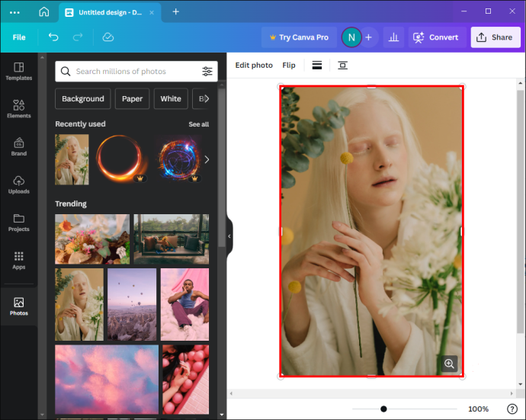Focus the Search millions of photos field
The height and width of the screenshot is (420, 526).
[136, 71]
